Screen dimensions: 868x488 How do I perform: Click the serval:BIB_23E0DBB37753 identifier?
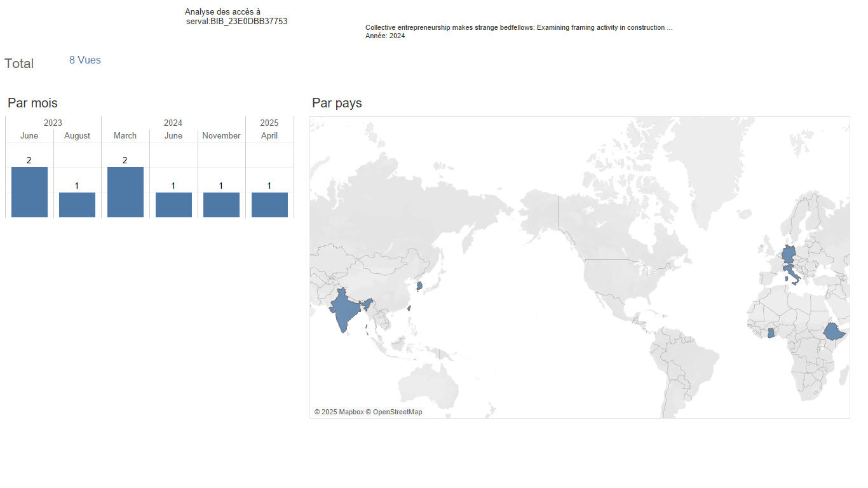click(x=236, y=21)
